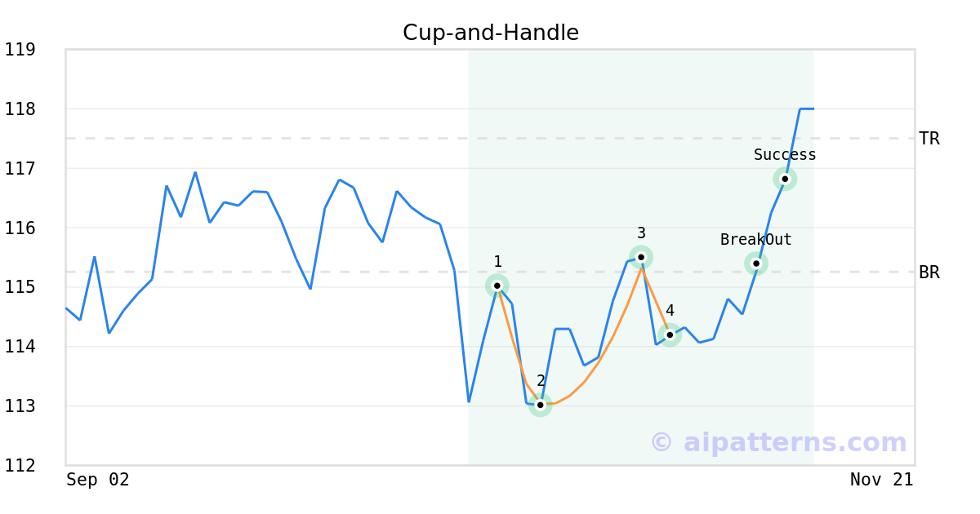Click the 112 price axis label
This screenshot has height=514, width=980.
[x=20, y=465]
